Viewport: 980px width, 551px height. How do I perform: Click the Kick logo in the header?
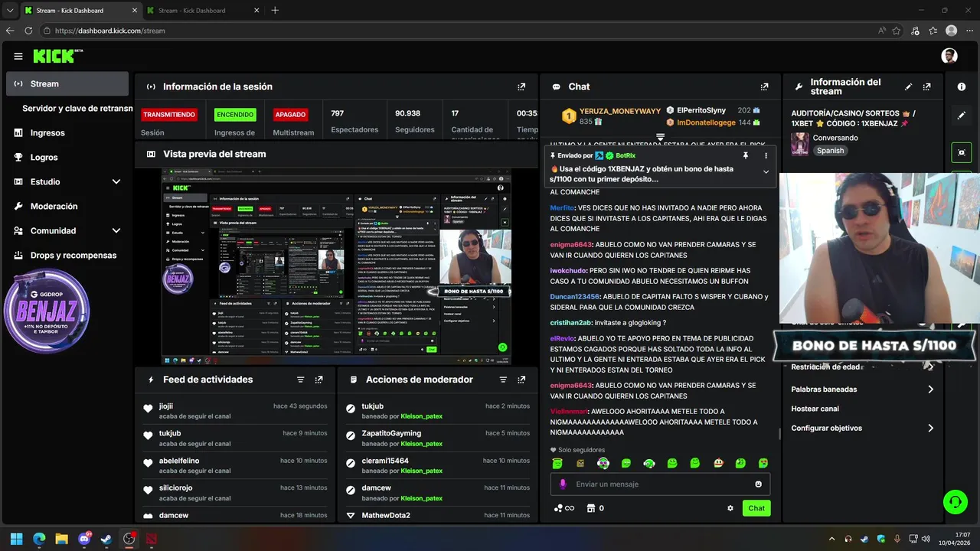point(57,56)
